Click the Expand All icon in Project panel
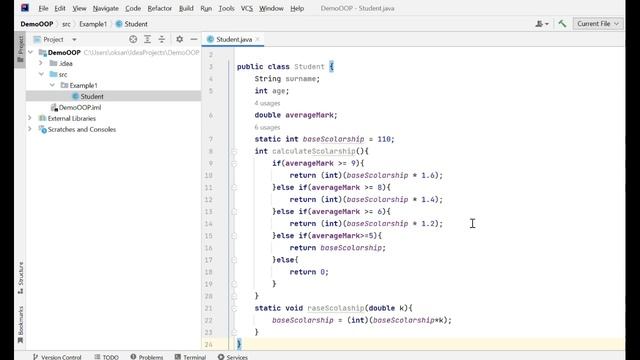640x360 pixels. tap(147, 39)
